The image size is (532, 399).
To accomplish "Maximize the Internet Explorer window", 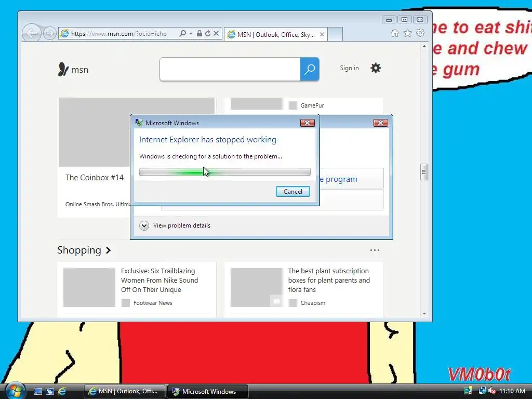I will pyautogui.click(x=404, y=20).
